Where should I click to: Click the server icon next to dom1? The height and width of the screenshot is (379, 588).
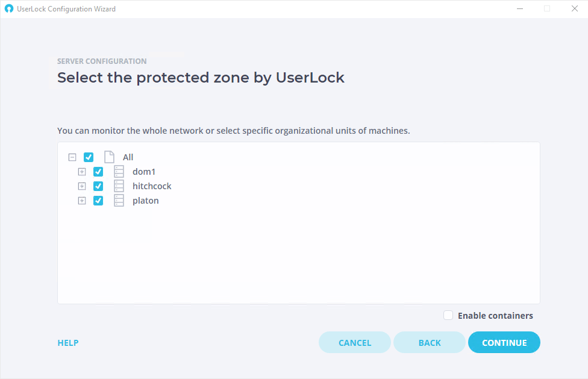(x=119, y=172)
